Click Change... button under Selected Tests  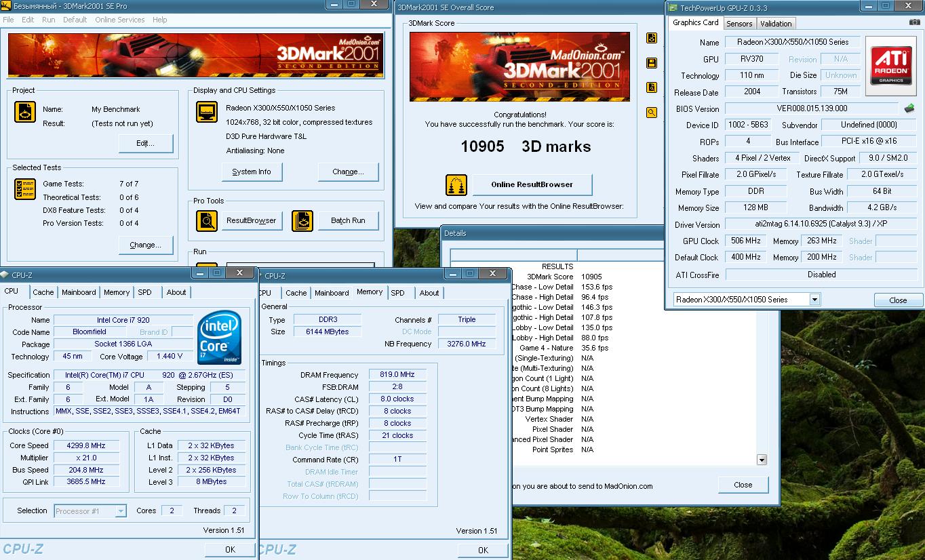click(x=145, y=245)
